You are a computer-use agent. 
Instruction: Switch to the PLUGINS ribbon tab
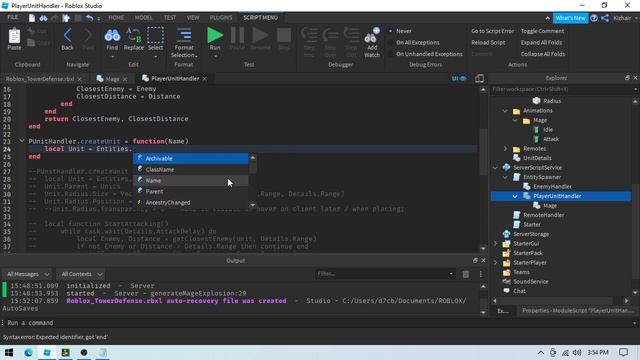(x=221, y=18)
